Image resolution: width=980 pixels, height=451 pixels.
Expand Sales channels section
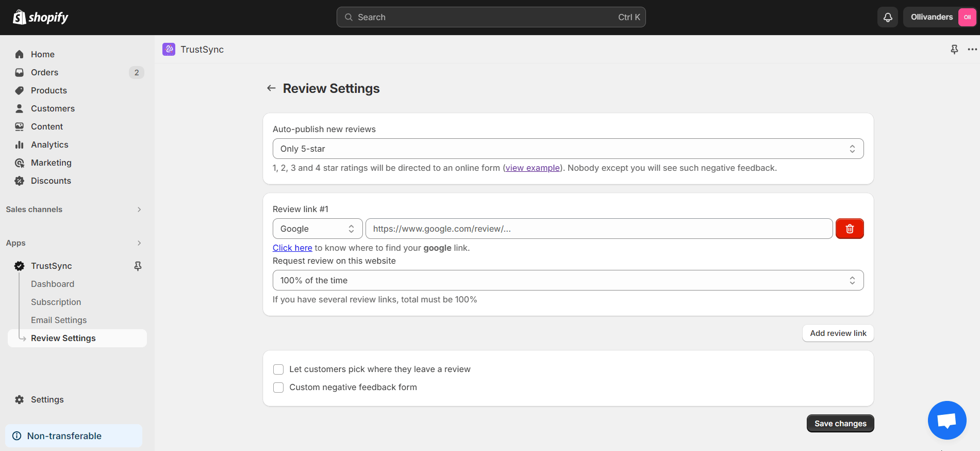click(x=74, y=210)
